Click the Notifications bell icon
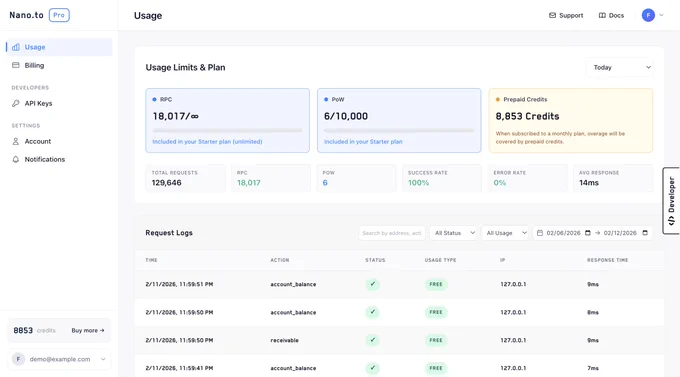Screen dimensions: 680x377 click(x=16, y=159)
